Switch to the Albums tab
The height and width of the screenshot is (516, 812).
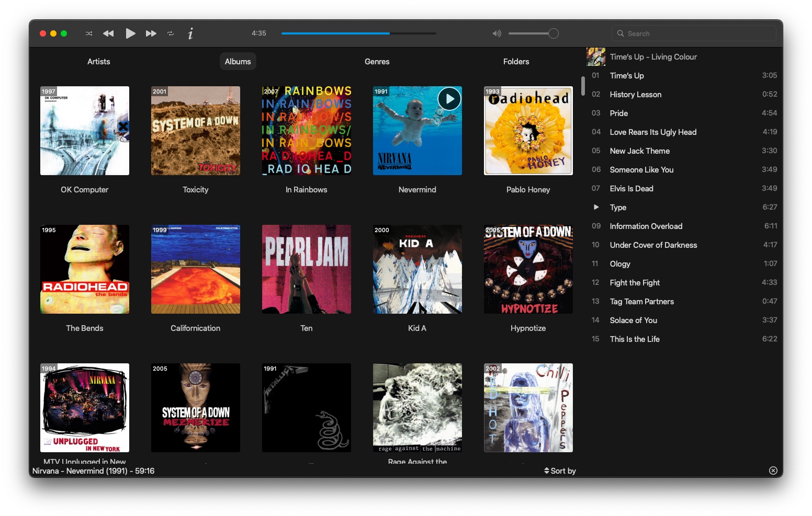[x=238, y=61]
